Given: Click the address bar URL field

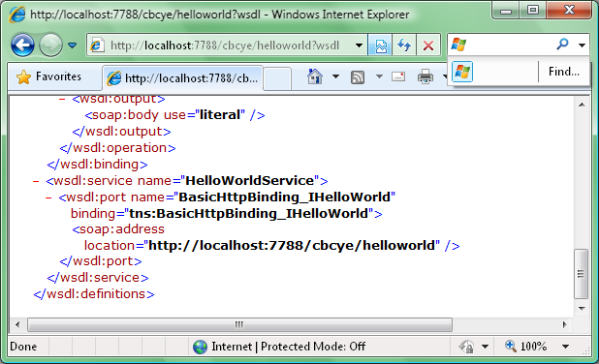Looking at the screenshot, I should [x=226, y=45].
